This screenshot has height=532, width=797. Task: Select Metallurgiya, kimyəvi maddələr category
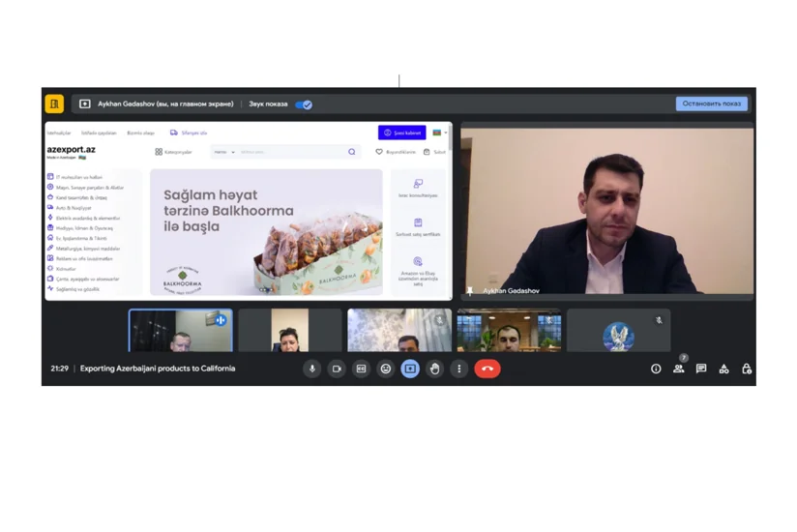[83, 249]
